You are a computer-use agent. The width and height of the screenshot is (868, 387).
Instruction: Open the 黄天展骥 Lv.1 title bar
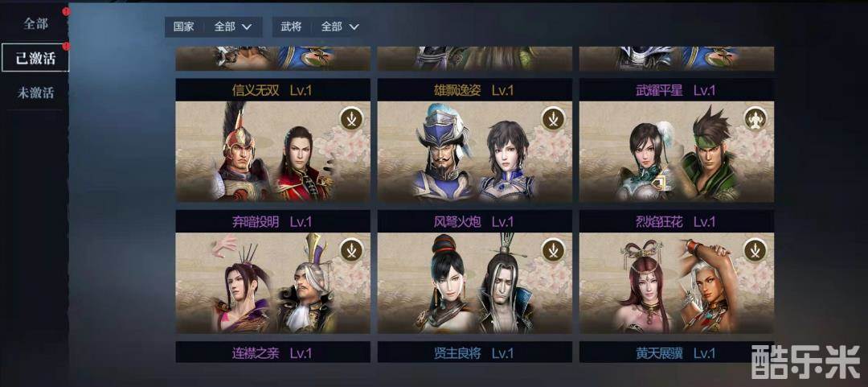[677, 352]
